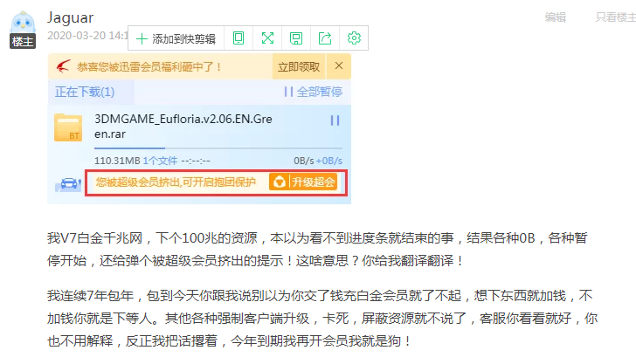Viewport: 636px width, 364px height.
Task: Open settings gear in floating toolbar
Action: pos(354,38)
